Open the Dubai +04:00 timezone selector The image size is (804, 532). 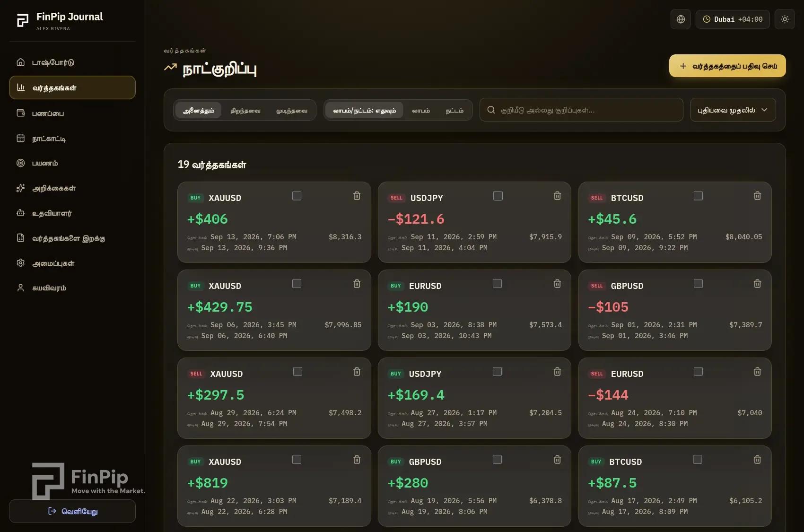[733, 19]
